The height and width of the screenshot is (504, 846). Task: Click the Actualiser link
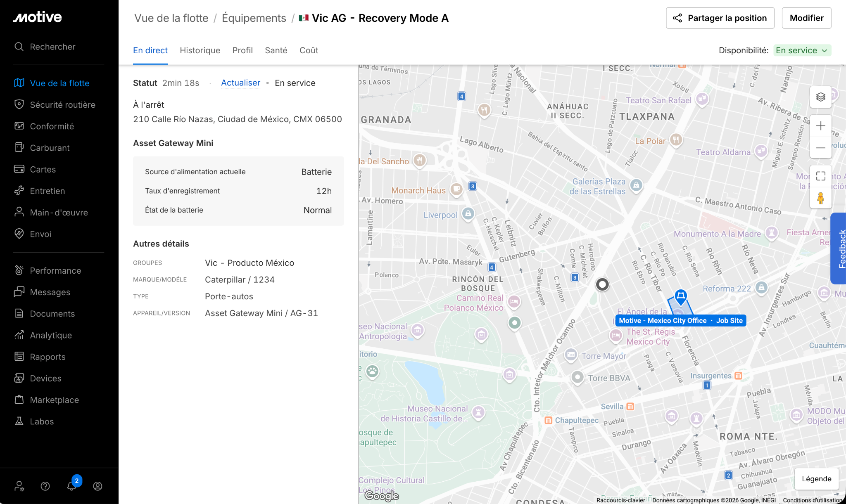click(240, 83)
